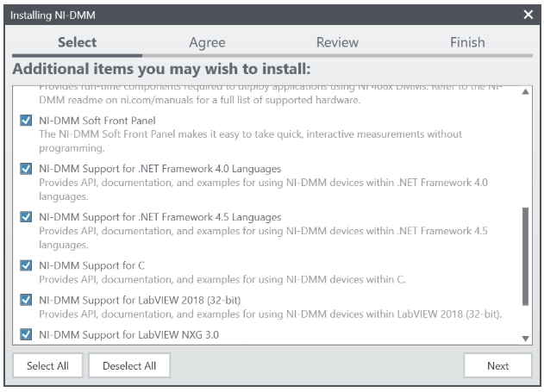This screenshot has width=544, height=392.
Task: Click the 'Additional items you may wish to install' heading
Action: coord(161,69)
